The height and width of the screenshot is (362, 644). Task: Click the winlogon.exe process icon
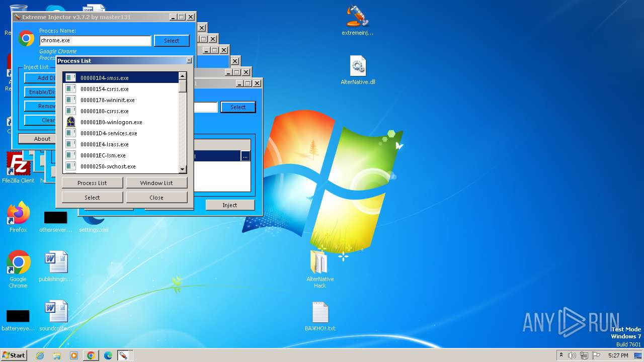tap(71, 122)
